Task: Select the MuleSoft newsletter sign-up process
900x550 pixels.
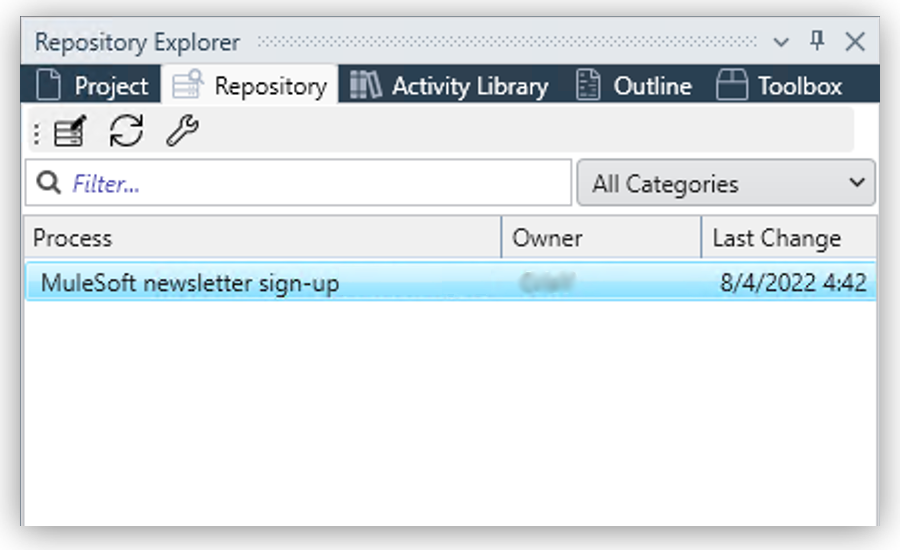Action: [451, 281]
